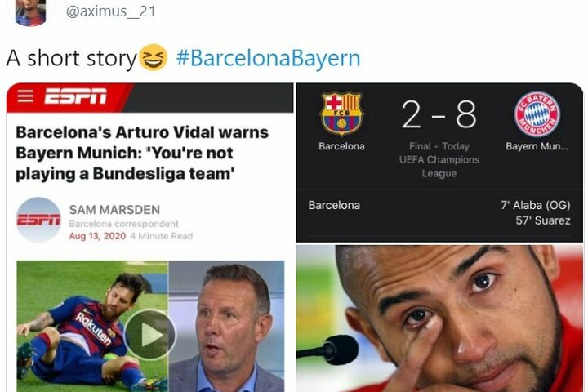Click the ESPN logo in the header
The height and width of the screenshot is (392, 588).
(x=75, y=96)
